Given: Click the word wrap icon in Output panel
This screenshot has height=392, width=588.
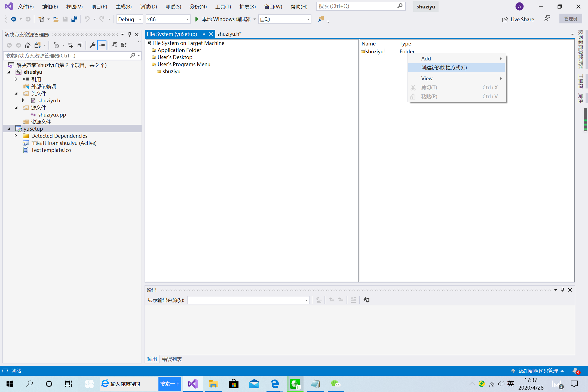Looking at the screenshot, I should coord(366,300).
